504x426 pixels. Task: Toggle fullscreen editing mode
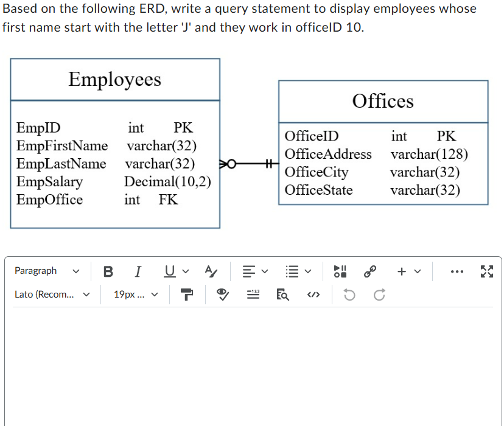tap(487, 271)
